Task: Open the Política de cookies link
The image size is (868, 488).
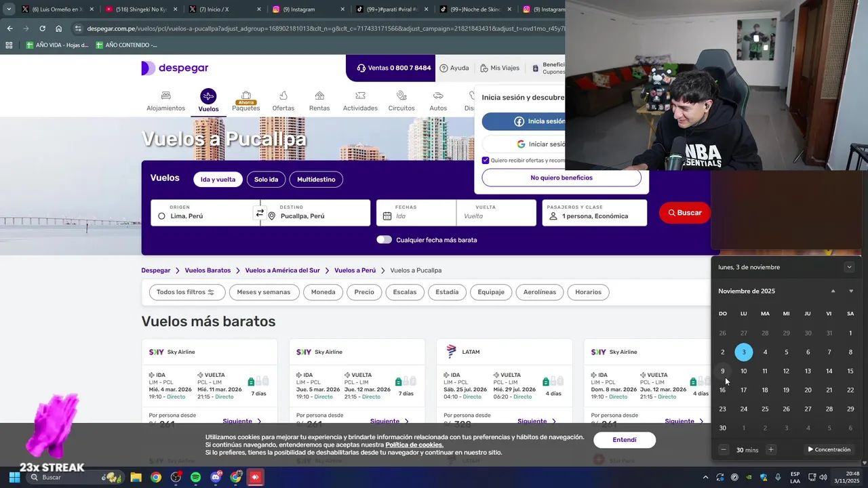Action: pos(414,445)
